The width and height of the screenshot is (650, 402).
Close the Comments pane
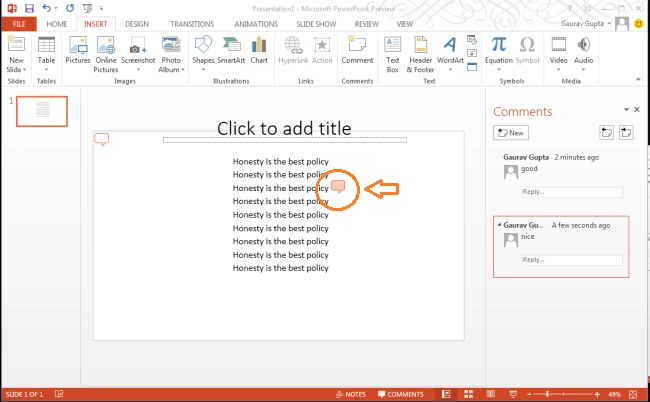tap(637, 109)
